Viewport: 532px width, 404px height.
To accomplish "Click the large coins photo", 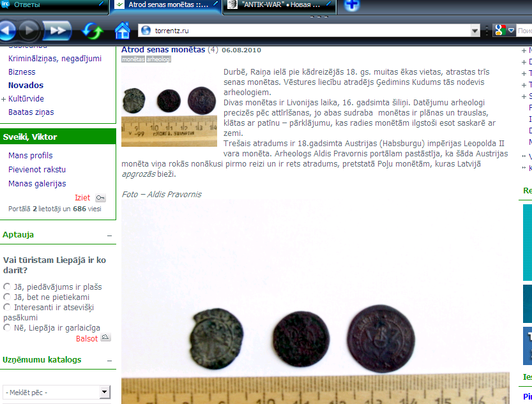I will coord(315,302).
